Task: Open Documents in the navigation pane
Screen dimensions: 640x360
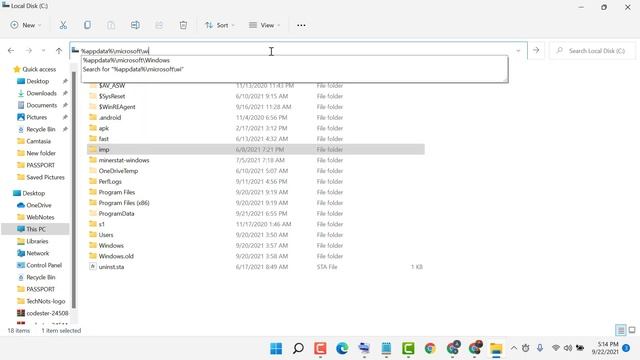Action: pos(42,105)
